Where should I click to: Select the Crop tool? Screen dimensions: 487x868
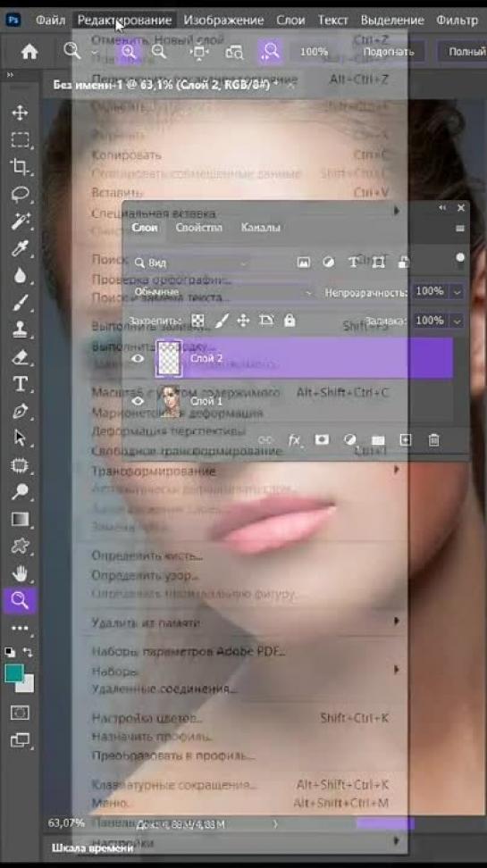tap(20, 167)
